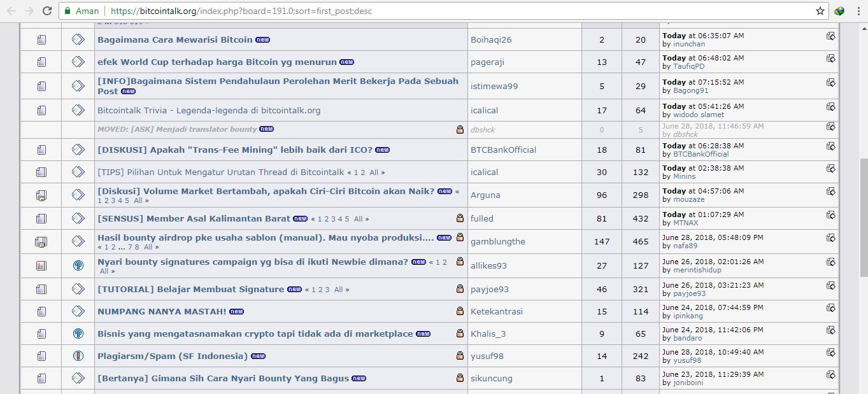Go forward in browser history

[29, 11]
